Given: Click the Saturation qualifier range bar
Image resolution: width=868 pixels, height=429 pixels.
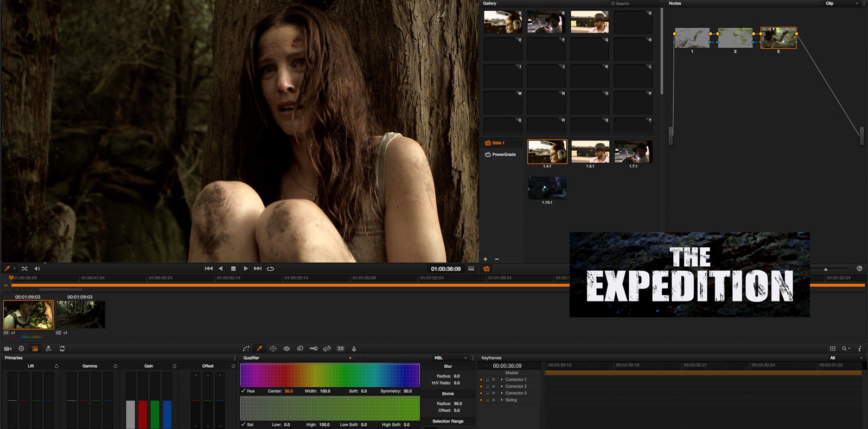Looking at the screenshot, I should [x=330, y=408].
